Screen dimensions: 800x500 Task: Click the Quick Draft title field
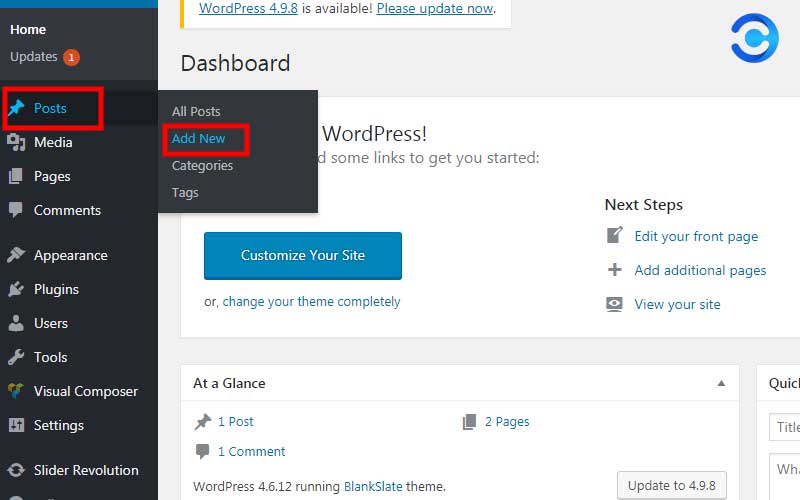pos(785,427)
